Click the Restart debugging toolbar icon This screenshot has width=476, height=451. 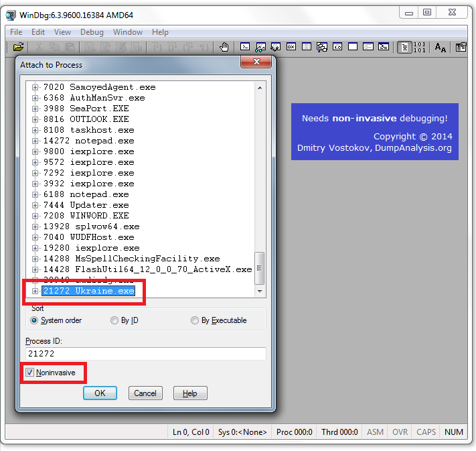pyautogui.click(x=105, y=47)
